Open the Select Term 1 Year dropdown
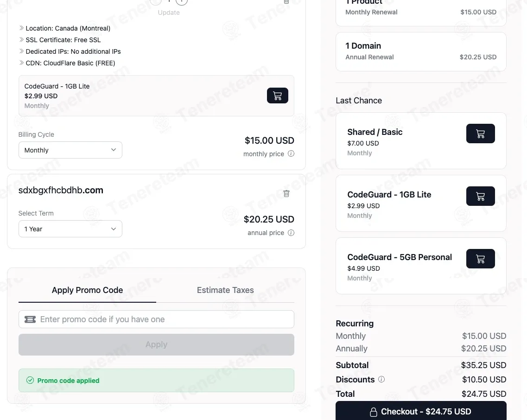The image size is (527, 420). pos(70,229)
